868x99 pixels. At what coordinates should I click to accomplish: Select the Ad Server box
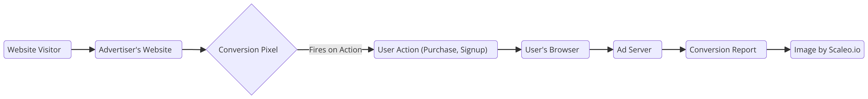[638, 50]
